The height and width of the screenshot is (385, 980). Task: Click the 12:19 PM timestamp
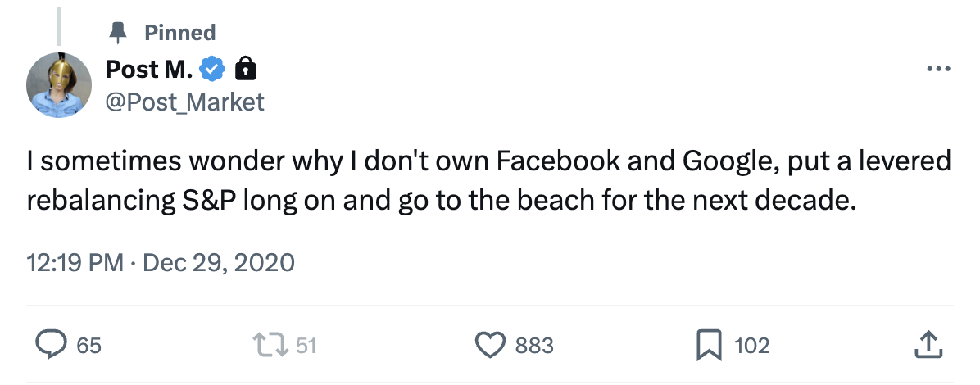coord(74,263)
